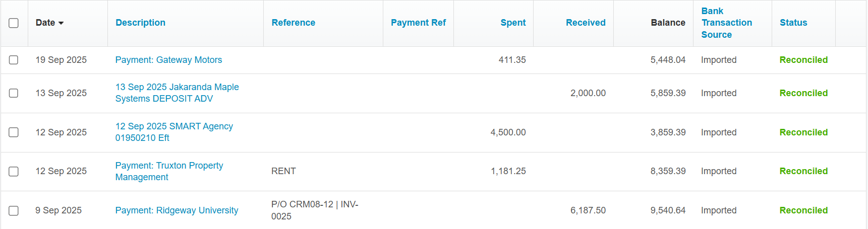Open Payment: Ridgeway University transaction
Image resolution: width=868 pixels, height=229 pixels.
point(177,210)
